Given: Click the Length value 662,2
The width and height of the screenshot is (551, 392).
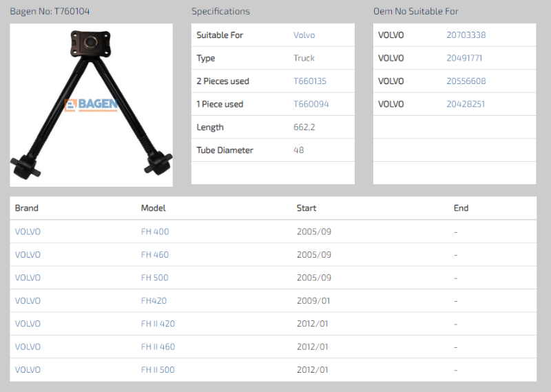Looking at the screenshot, I should [304, 127].
